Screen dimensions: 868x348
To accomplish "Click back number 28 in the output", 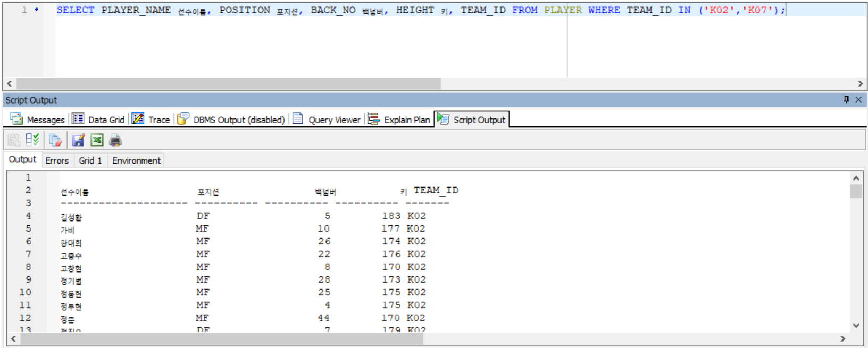I will point(324,279).
